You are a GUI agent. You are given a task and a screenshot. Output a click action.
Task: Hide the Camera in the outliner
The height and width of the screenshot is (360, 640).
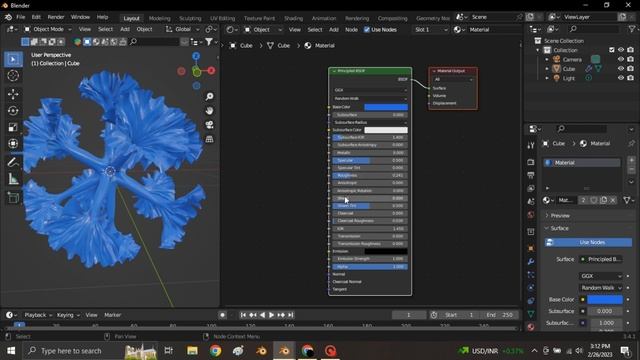coord(621,60)
